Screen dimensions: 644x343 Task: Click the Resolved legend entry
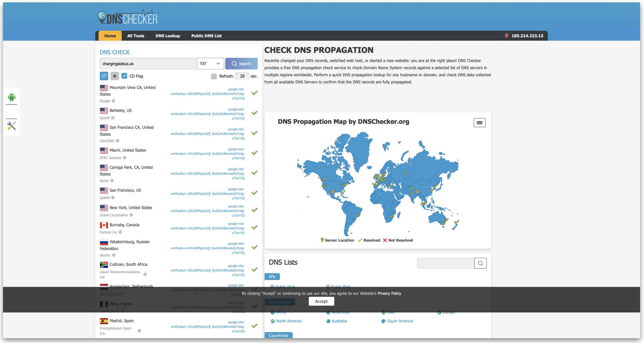(369, 240)
